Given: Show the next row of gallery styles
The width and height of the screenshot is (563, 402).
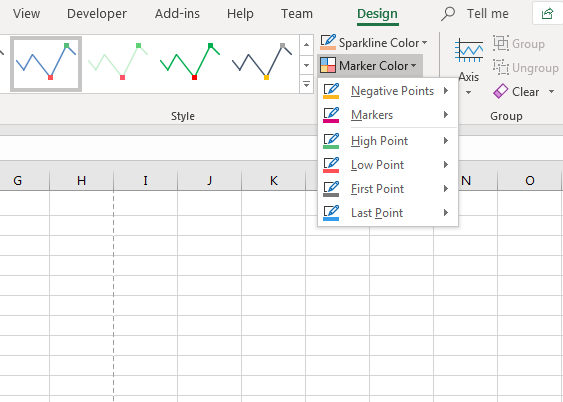Looking at the screenshot, I should coord(306,65).
